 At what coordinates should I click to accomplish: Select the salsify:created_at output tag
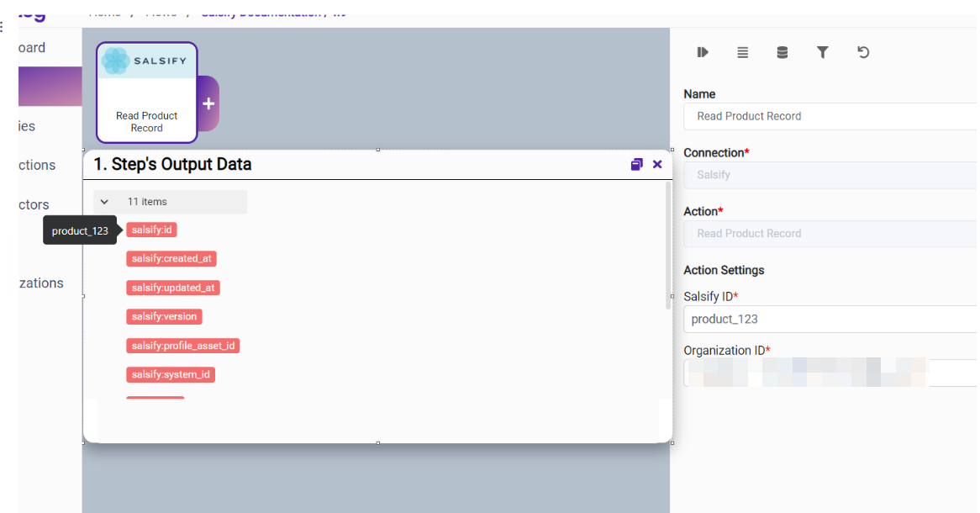(171, 258)
